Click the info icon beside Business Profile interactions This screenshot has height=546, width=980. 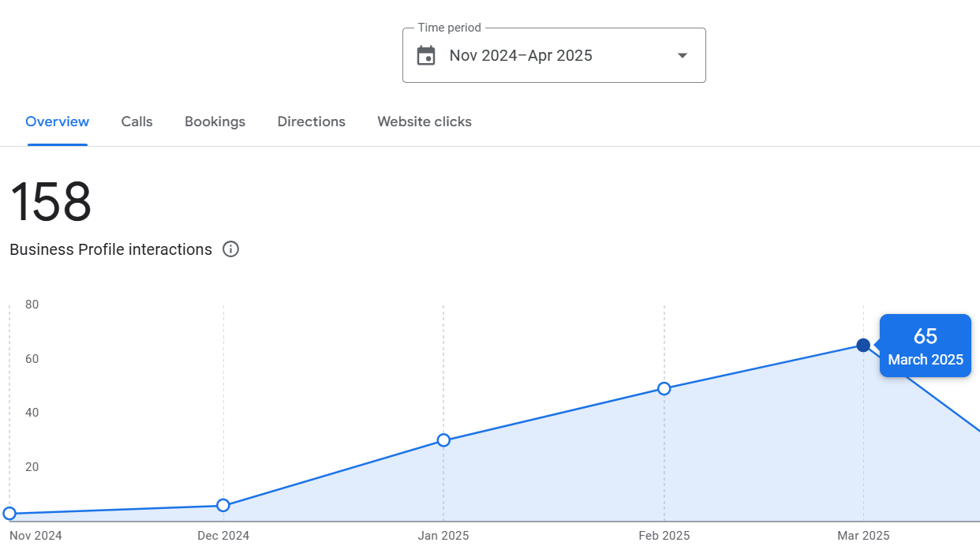click(x=230, y=249)
